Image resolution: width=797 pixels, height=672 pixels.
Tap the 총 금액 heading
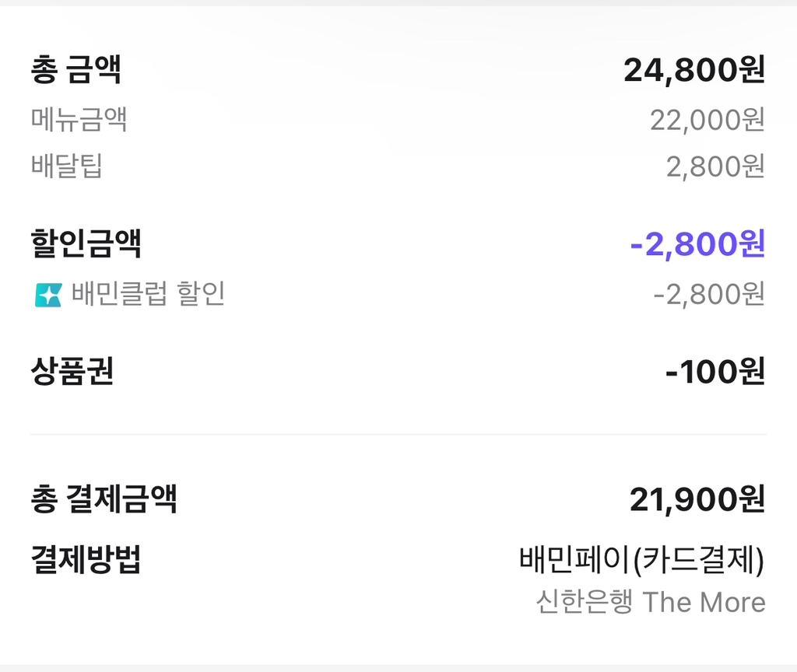tap(75, 71)
